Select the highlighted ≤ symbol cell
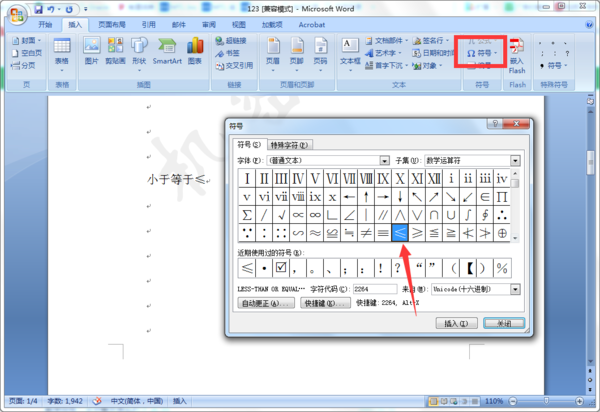600x412 pixels. 400,233
